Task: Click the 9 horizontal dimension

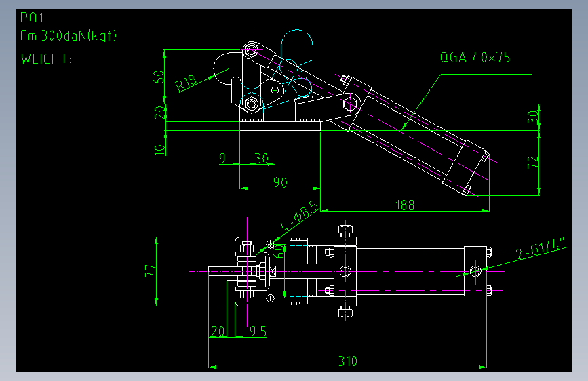Action: click(x=222, y=158)
